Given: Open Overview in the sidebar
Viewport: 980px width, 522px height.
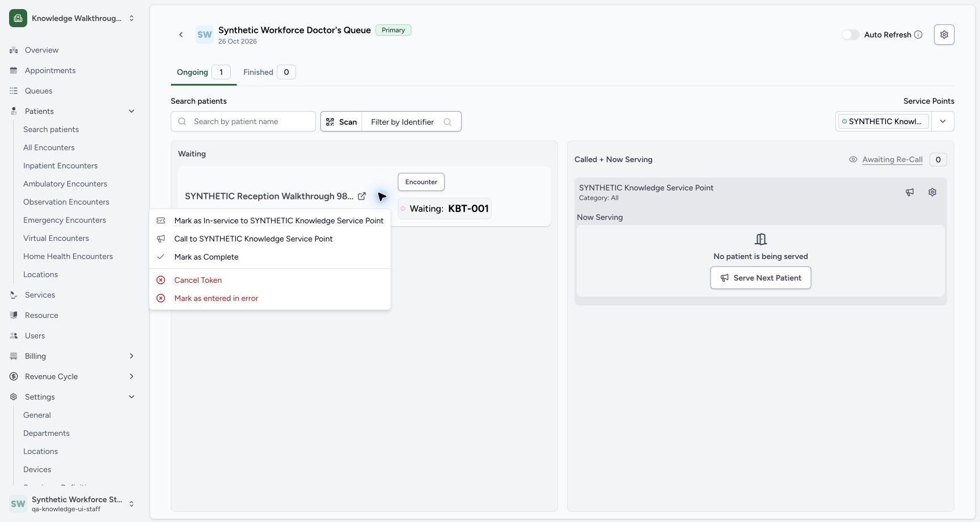Looking at the screenshot, I should pyautogui.click(x=41, y=50).
